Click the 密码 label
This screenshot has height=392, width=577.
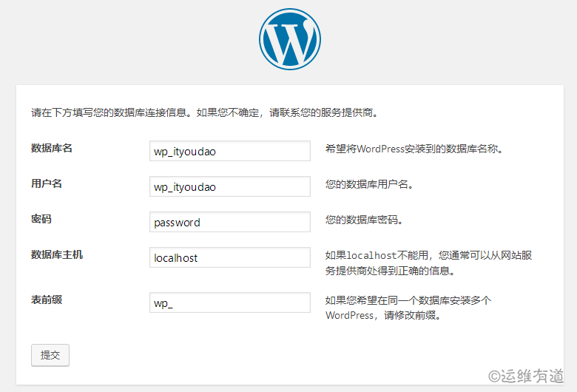pyautogui.click(x=41, y=219)
